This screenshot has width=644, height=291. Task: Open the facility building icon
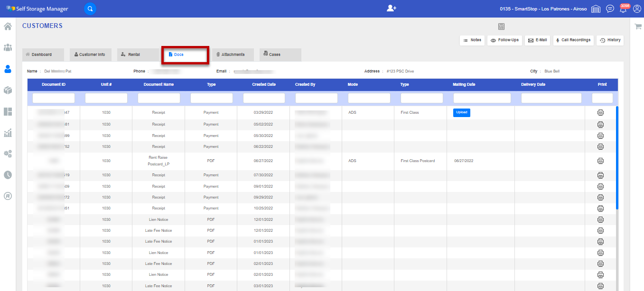tap(596, 9)
